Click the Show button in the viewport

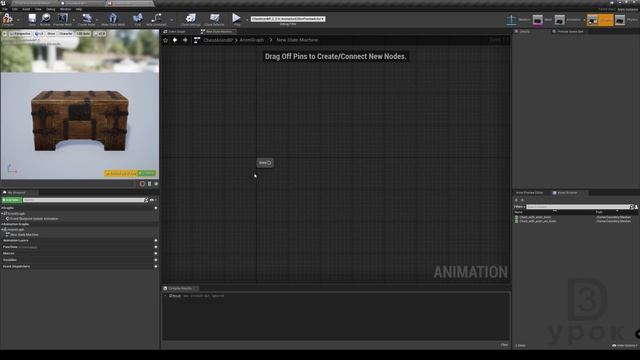click(51, 34)
